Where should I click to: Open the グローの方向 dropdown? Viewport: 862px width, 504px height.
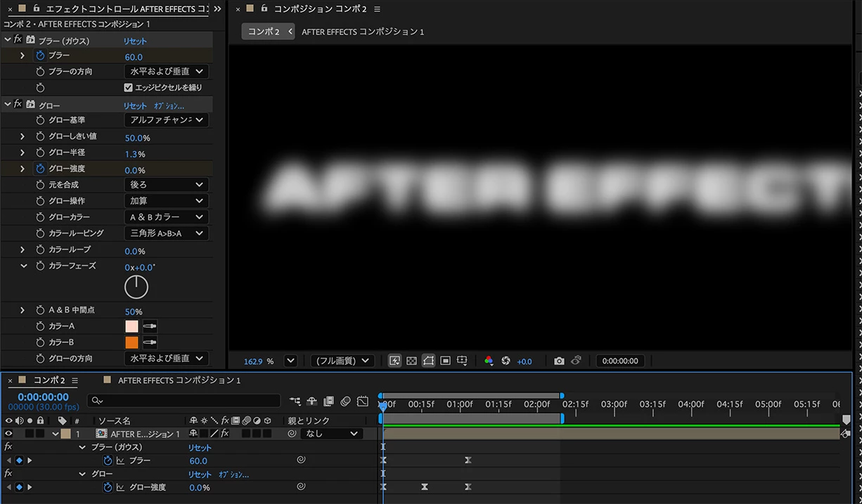tap(167, 358)
